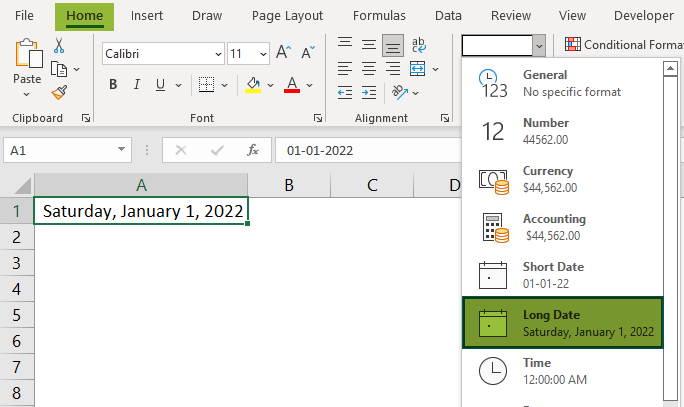
Task: Apply the red font color
Action: (x=292, y=85)
